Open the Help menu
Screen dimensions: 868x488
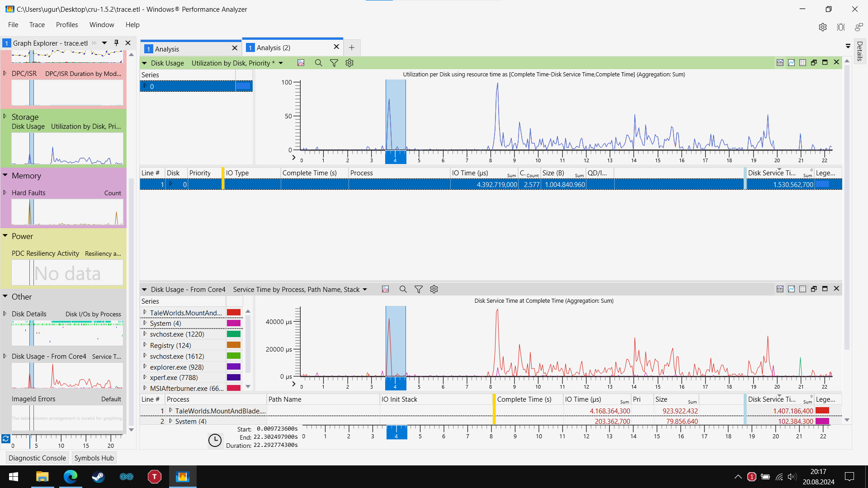(132, 25)
